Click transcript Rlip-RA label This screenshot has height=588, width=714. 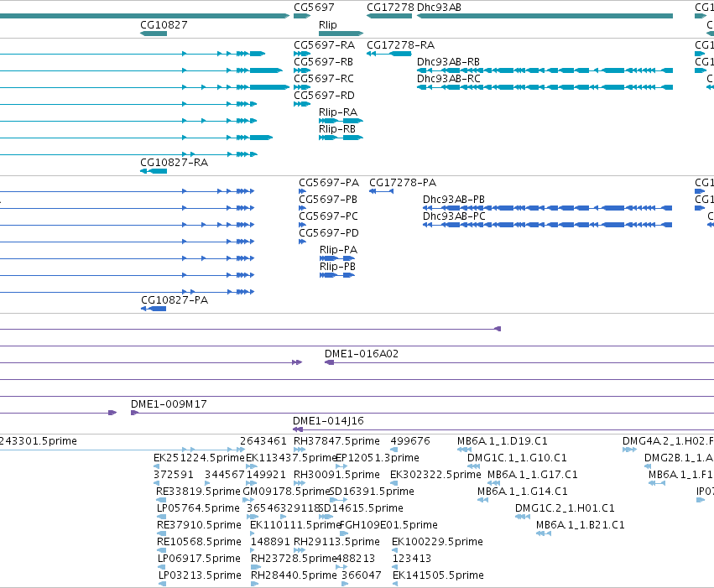338,112
